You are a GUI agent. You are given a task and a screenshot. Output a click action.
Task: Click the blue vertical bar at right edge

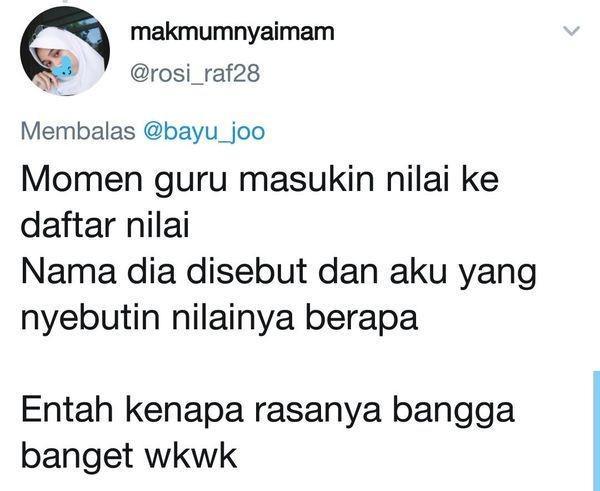coord(596,431)
